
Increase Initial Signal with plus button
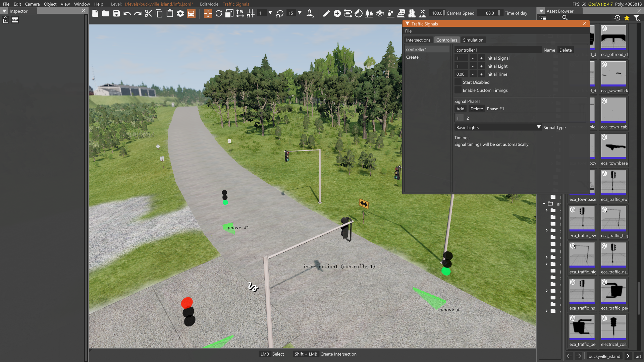[481, 58]
